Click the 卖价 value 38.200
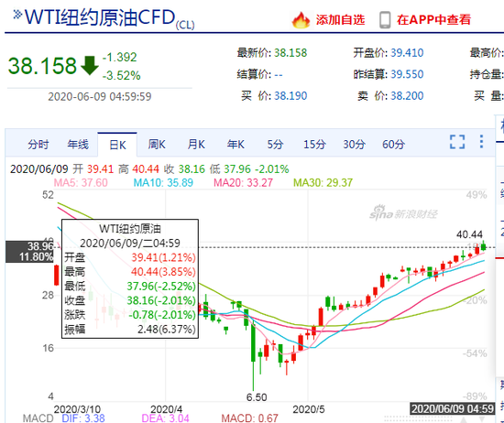 coord(407,96)
